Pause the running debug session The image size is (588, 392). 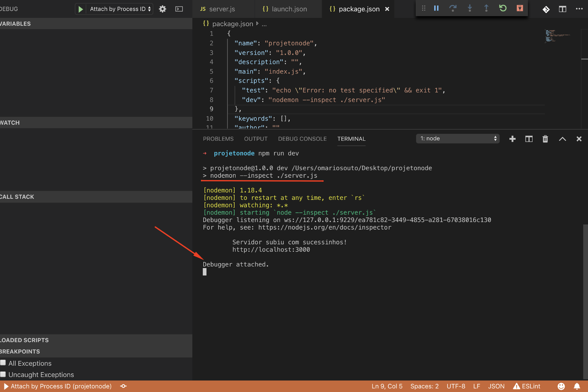click(436, 8)
